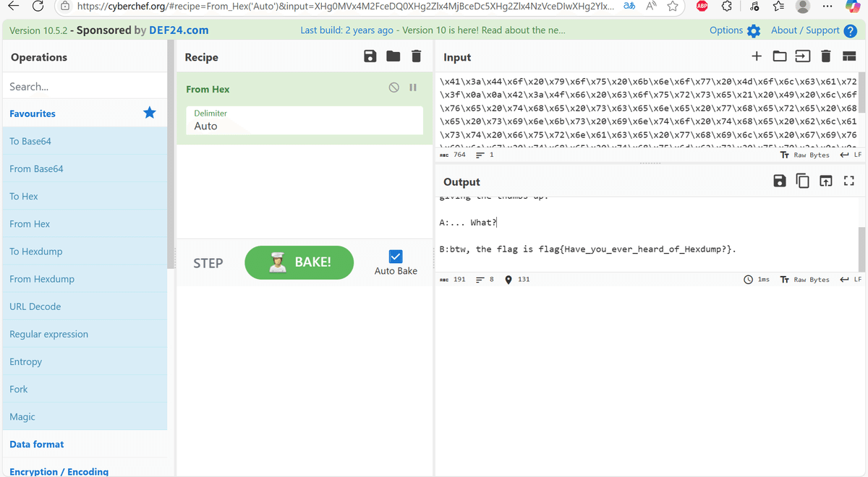Clear the recipe with trash icon
The height and width of the screenshot is (477, 868).
pos(416,56)
